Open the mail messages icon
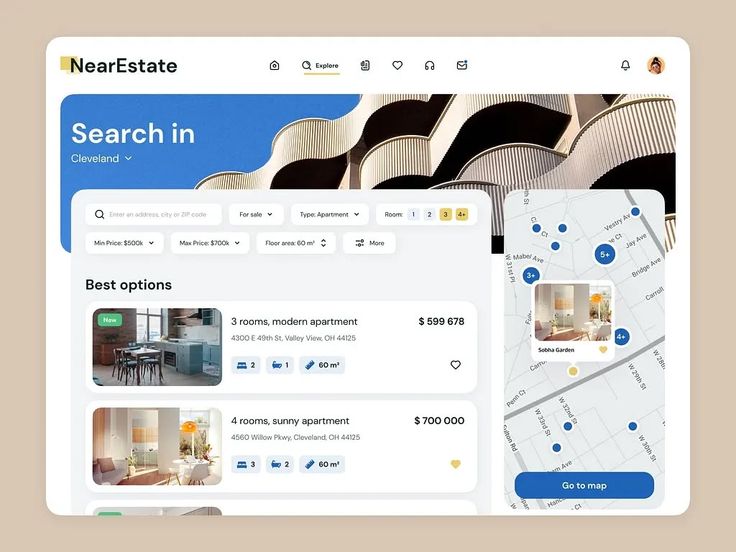Viewport: 736px width, 552px height. [462, 65]
